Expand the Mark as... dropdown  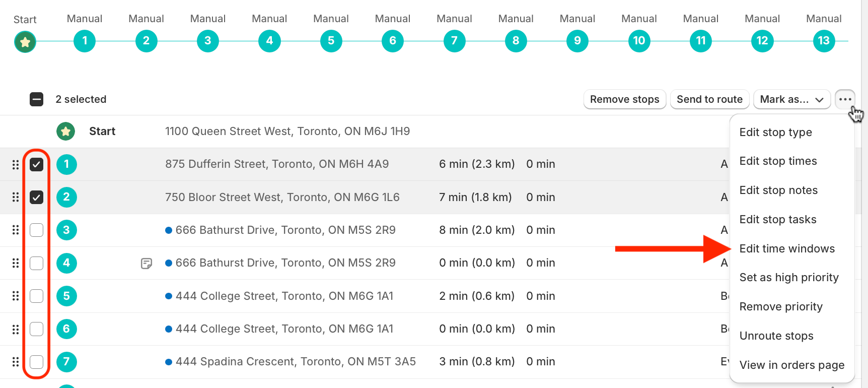pyautogui.click(x=791, y=99)
